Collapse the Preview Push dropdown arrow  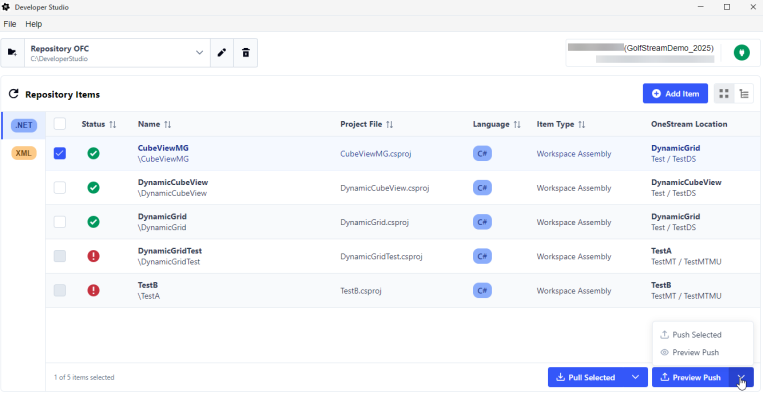(x=741, y=377)
